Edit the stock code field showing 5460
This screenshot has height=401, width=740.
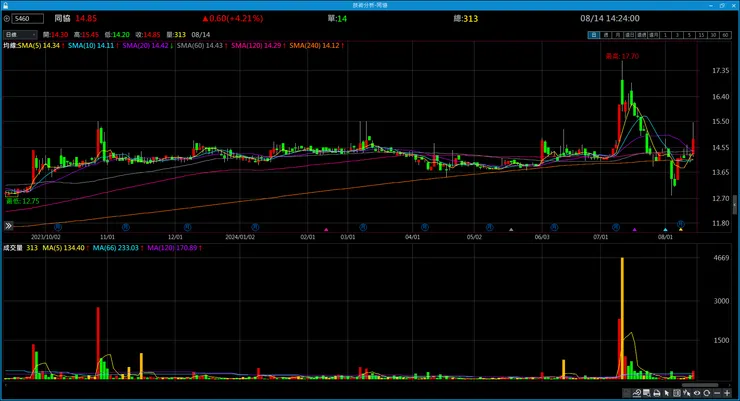(28, 19)
